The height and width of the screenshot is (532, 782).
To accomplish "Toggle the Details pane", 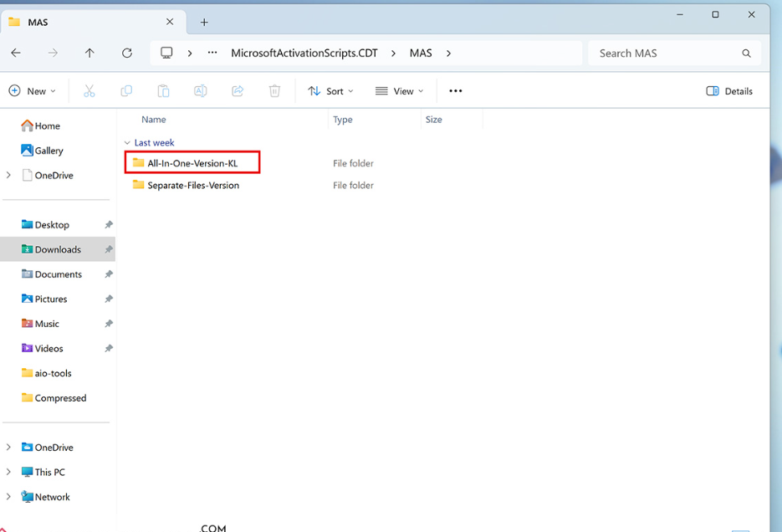I will (x=729, y=91).
